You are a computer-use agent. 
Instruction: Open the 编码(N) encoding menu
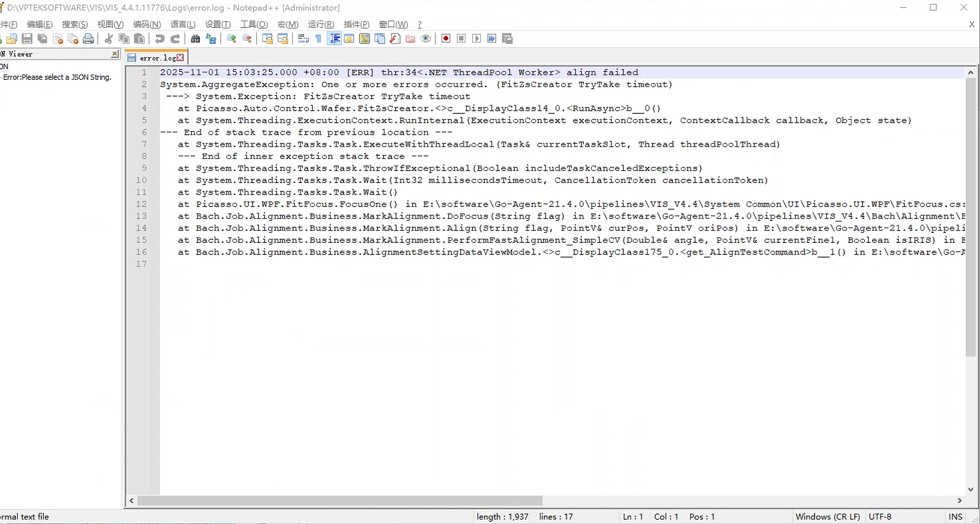(147, 25)
